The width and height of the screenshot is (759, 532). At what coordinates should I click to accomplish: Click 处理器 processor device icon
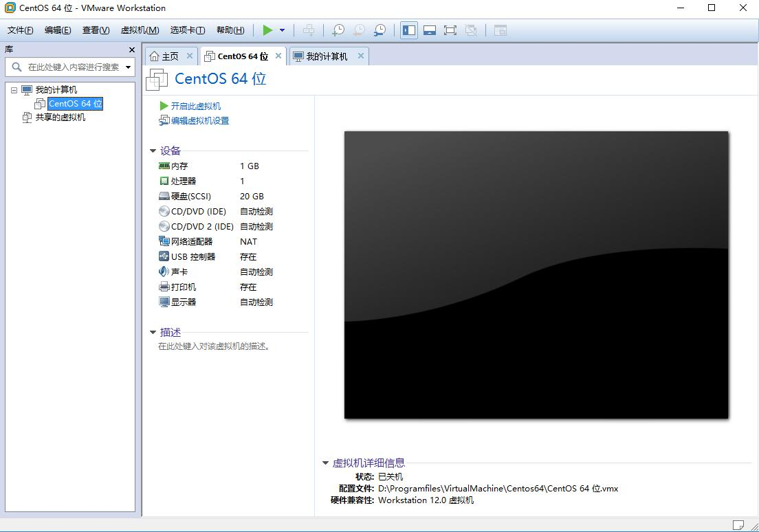(164, 181)
